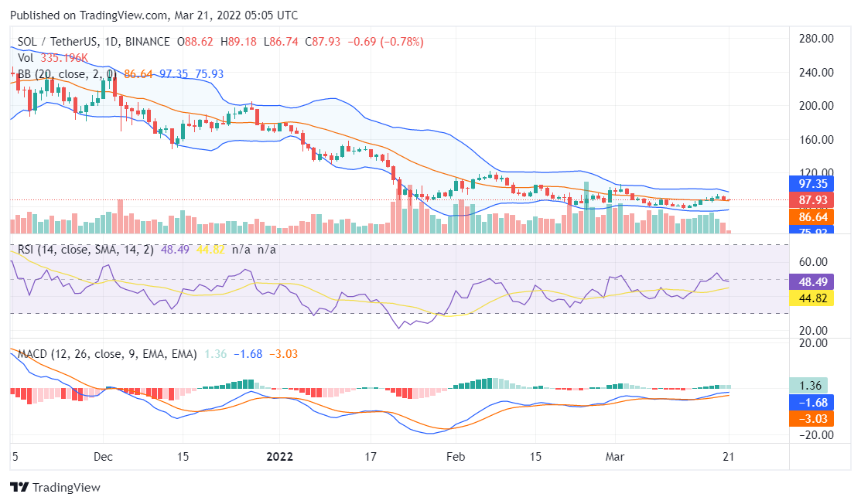Screen dimensions: 861x504
Task: Click the 2022 label on the time axis
Action: [x=280, y=457]
